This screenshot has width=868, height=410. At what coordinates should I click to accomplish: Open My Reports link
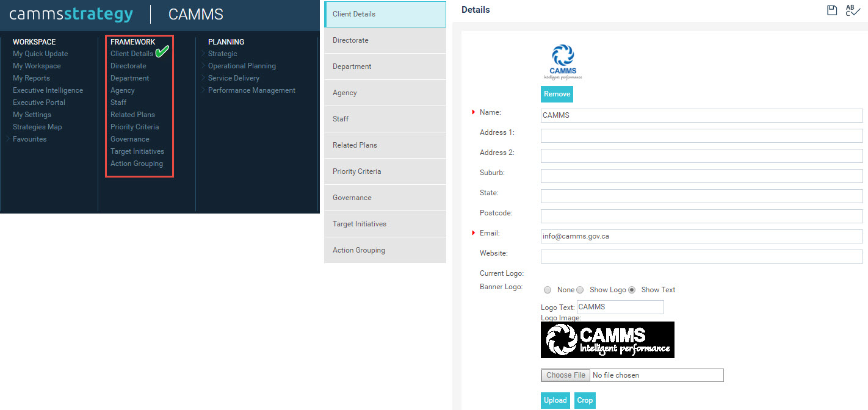(31, 78)
